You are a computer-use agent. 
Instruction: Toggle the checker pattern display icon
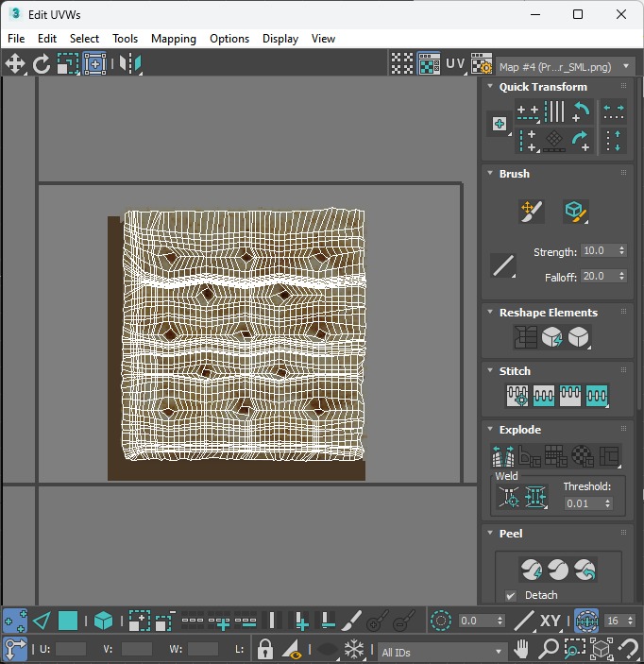tap(402, 64)
